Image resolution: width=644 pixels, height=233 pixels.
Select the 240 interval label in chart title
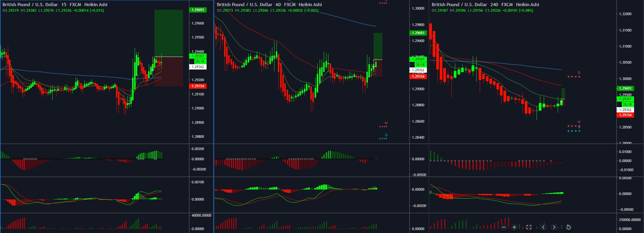pos(494,4)
